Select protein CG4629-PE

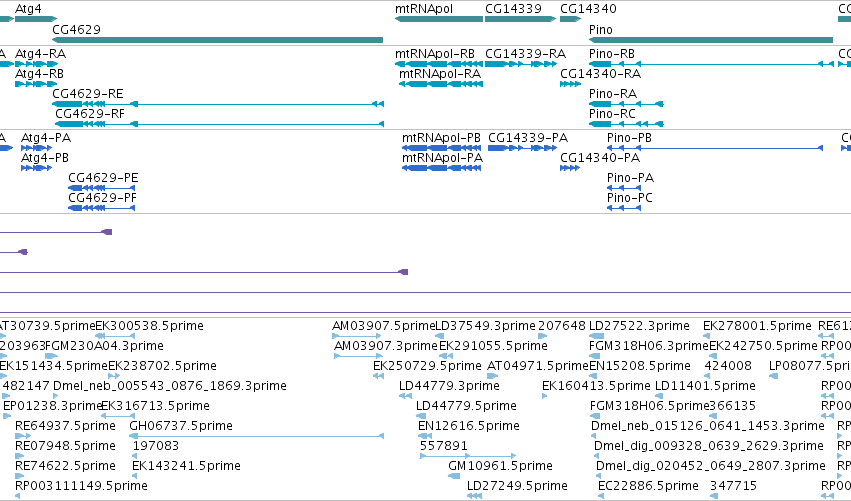(x=103, y=178)
